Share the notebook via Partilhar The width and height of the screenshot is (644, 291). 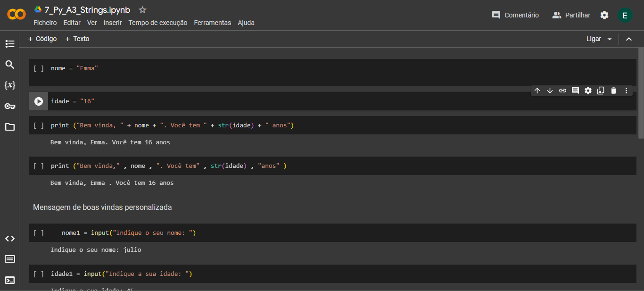(571, 15)
